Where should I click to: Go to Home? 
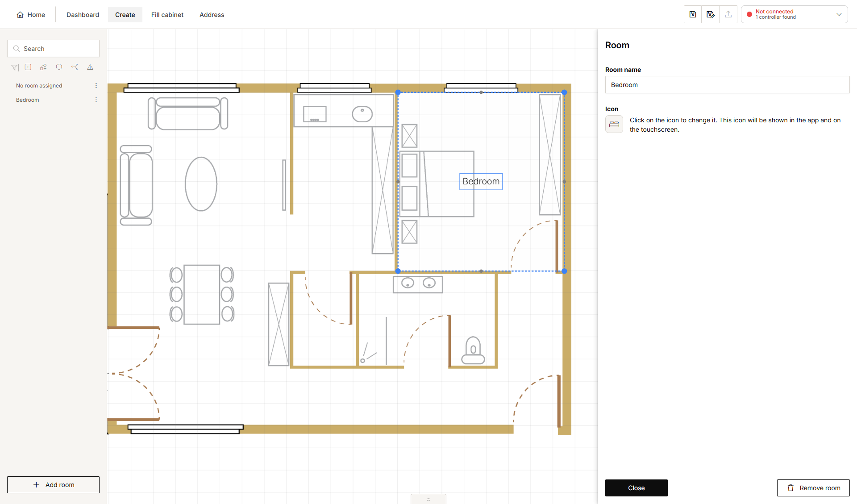coord(31,15)
